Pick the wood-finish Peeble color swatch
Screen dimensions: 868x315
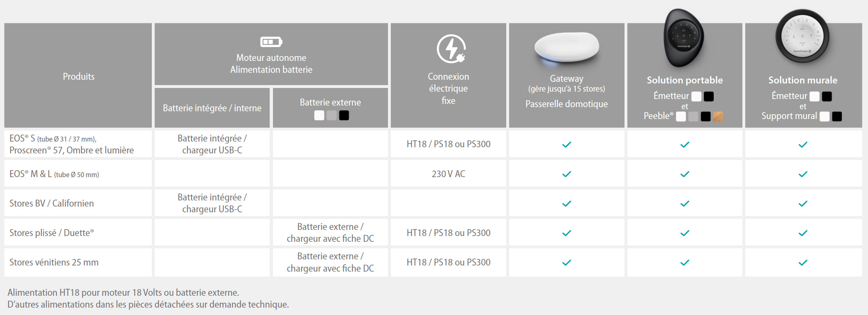click(x=718, y=117)
